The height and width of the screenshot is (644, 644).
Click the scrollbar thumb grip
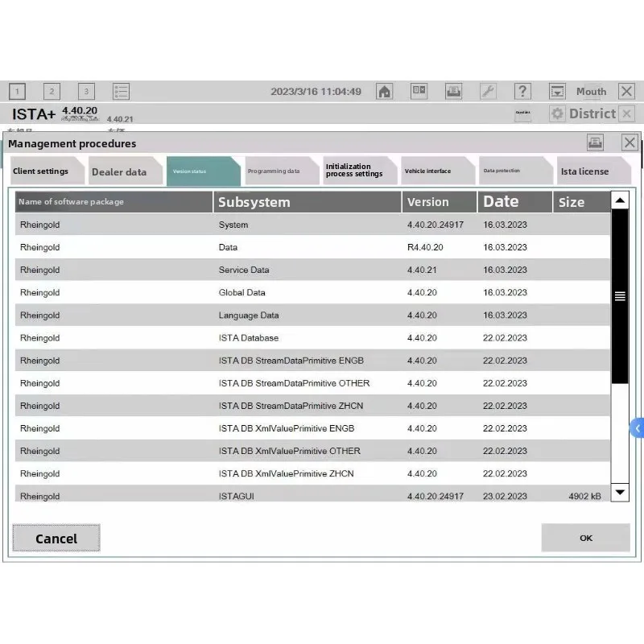click(620, 296)
